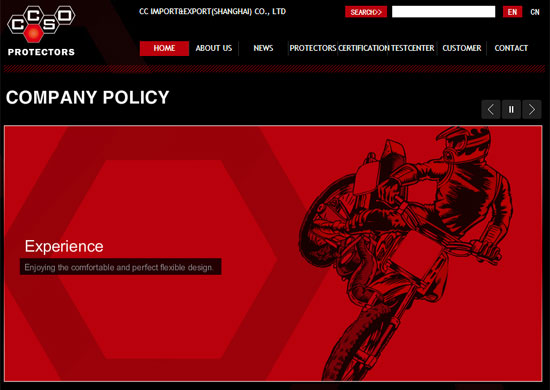Screen dimensions: 550x390
Task: Click the Experience slide heading
Action: (64, 246)
